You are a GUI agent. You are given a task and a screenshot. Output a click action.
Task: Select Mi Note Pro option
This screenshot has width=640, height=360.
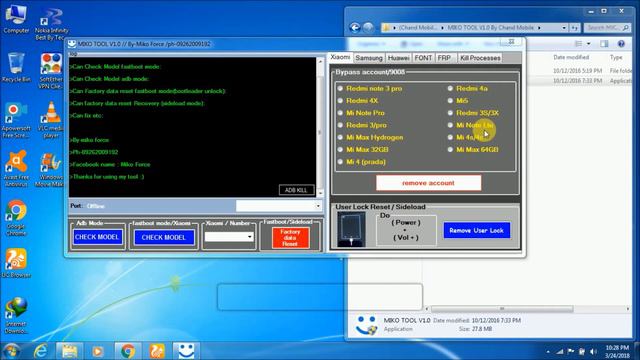click(x=340, y=113)
